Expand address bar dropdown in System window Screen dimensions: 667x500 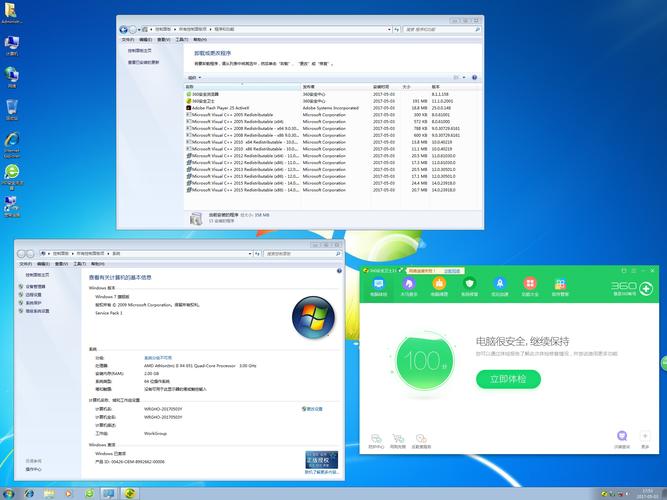pyautogui.click(x=250, y=254)
